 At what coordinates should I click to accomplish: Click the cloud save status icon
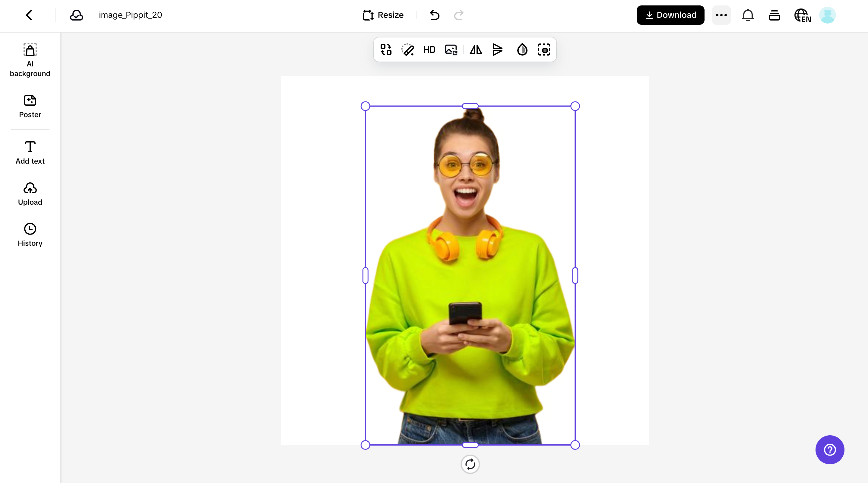point(76,15)
